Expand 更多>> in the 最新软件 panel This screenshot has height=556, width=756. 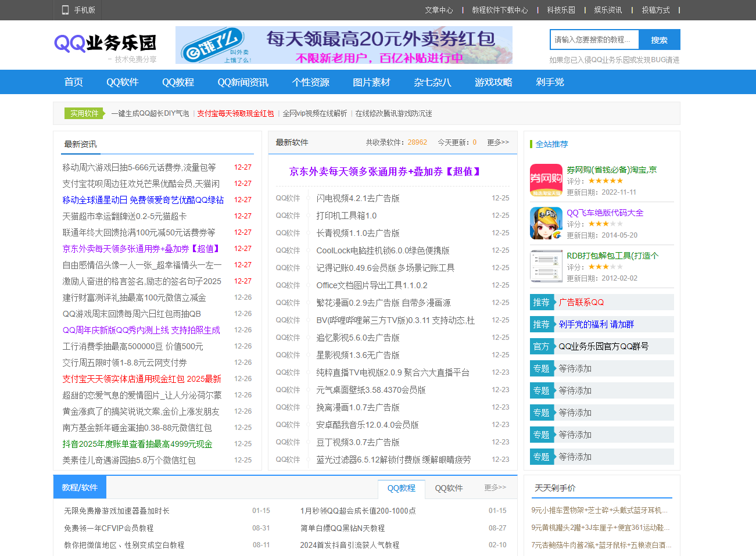coord(497,142)
